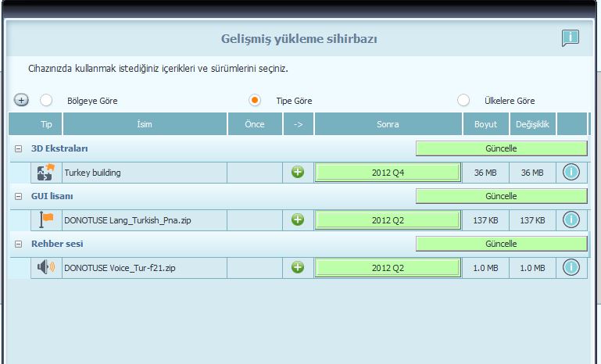This screenshot has height=364, width=601.
Task: Click the 3D Ekstraları group label
Action: (59, 148)
